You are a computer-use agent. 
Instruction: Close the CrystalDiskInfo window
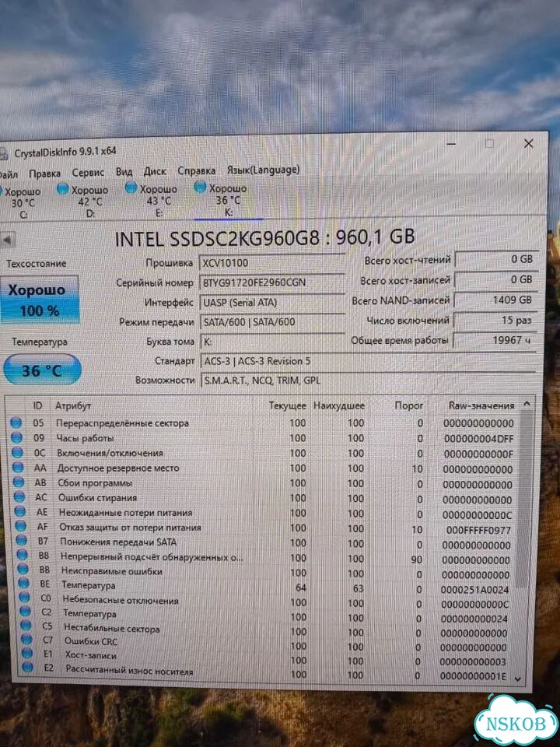point(529,143)
